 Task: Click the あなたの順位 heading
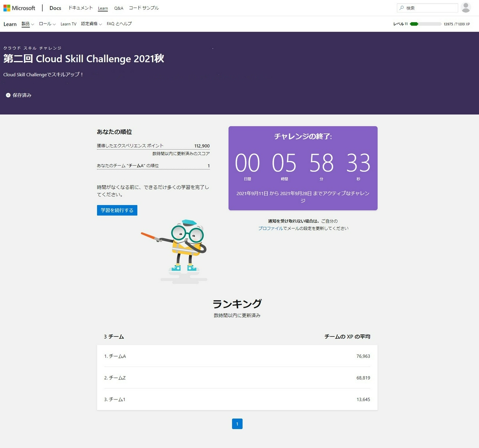pyautogui.click(x=114, y=132)
